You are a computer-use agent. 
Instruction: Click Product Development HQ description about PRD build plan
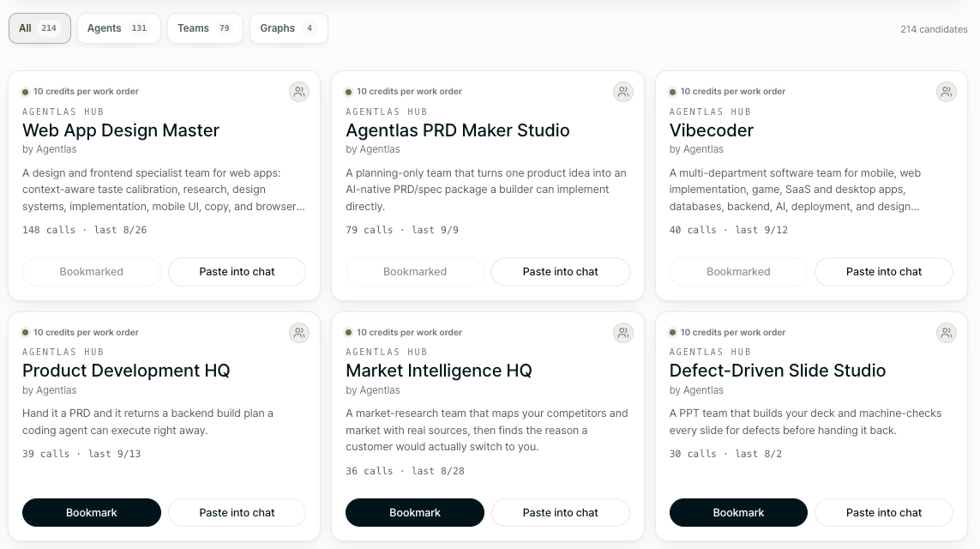tap(147, 422)
